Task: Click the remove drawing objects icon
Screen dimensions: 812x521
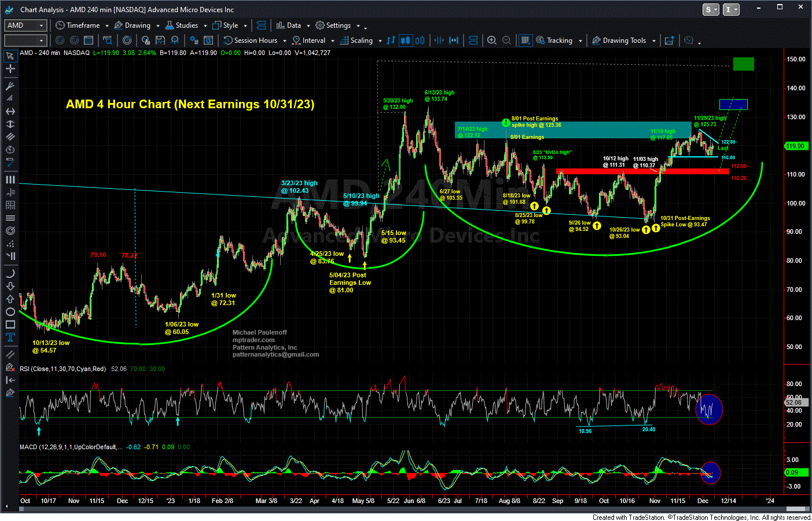Action: click(10, 367)
